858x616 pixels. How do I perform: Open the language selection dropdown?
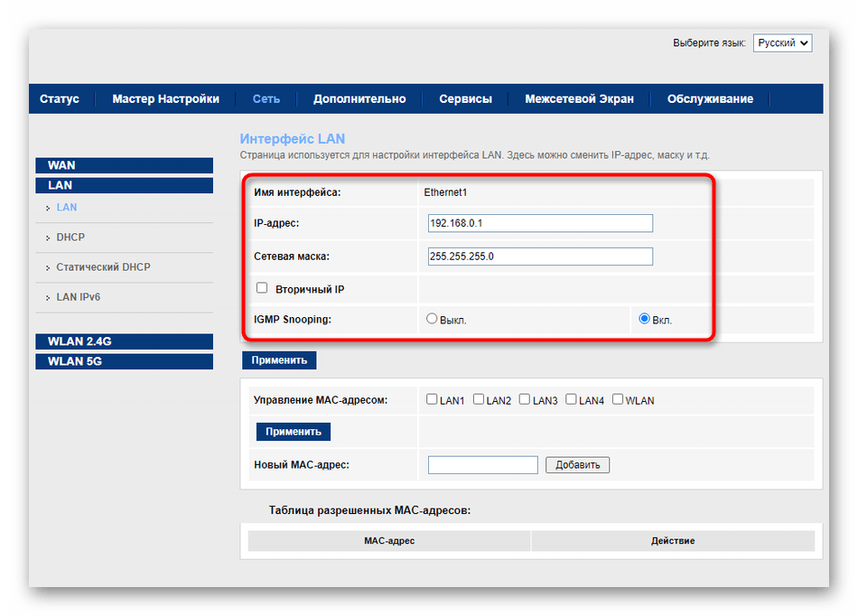point(782,43)
